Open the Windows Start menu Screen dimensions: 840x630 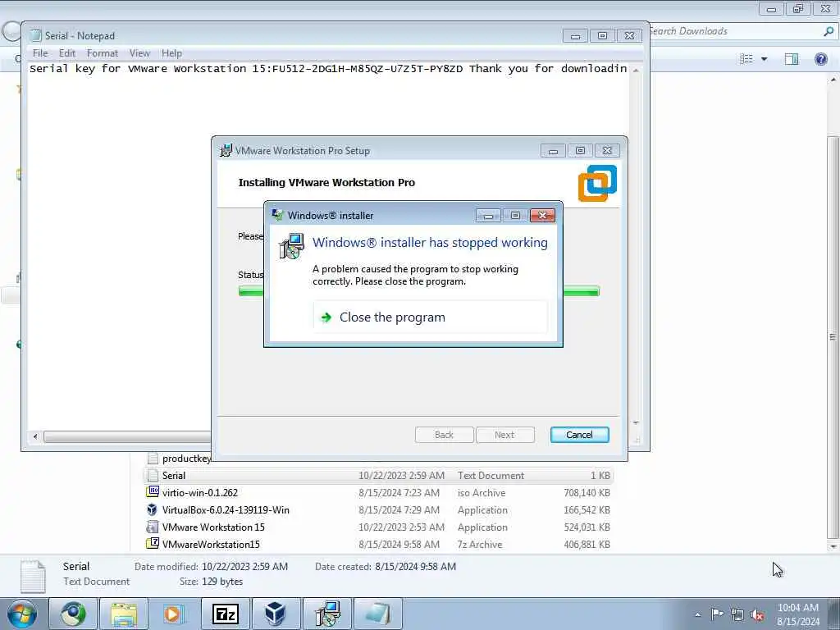(21, 614)
